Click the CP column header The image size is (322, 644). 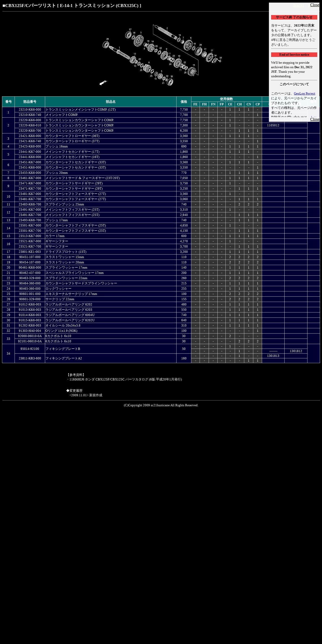point(258,104)
